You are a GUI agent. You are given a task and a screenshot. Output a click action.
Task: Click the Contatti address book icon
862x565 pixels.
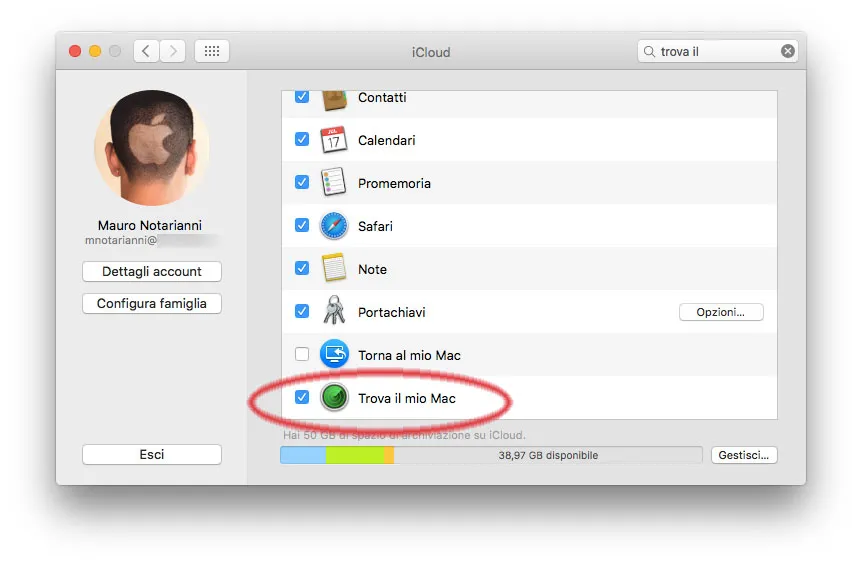(334, 101)
